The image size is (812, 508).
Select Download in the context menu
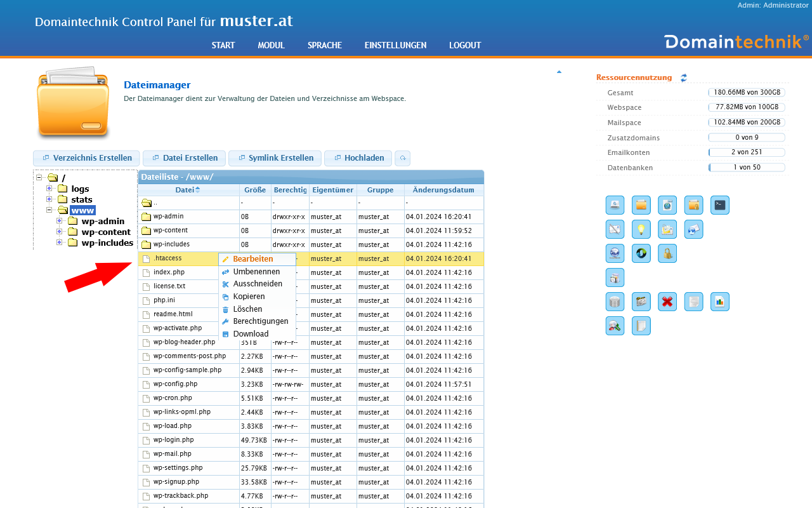(251, 334)
